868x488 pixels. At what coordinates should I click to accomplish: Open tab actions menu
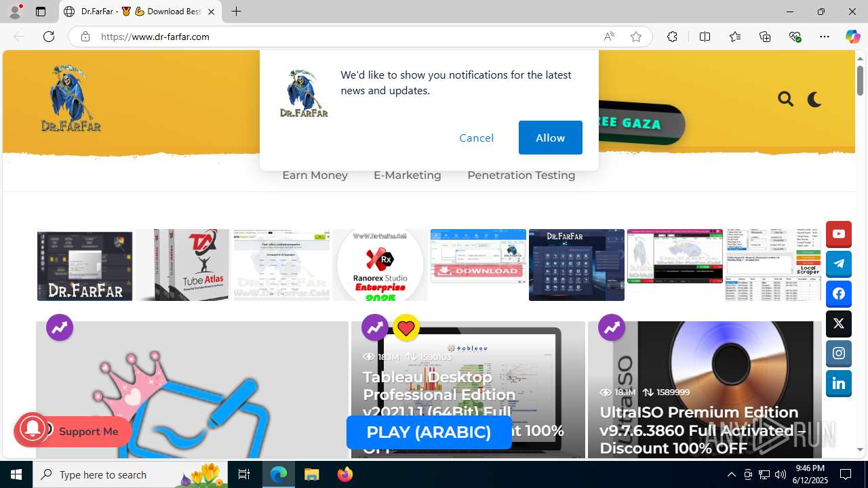click(41, 12)
